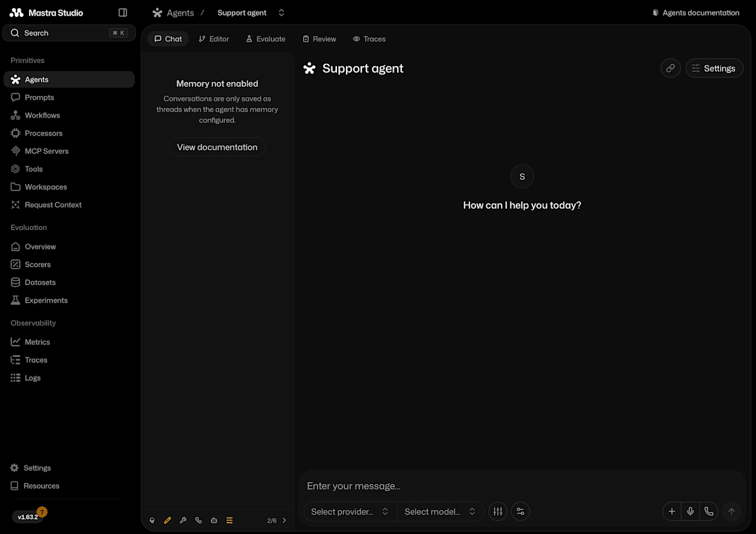Click the orange pencil icon in the bottom strip

168,520
